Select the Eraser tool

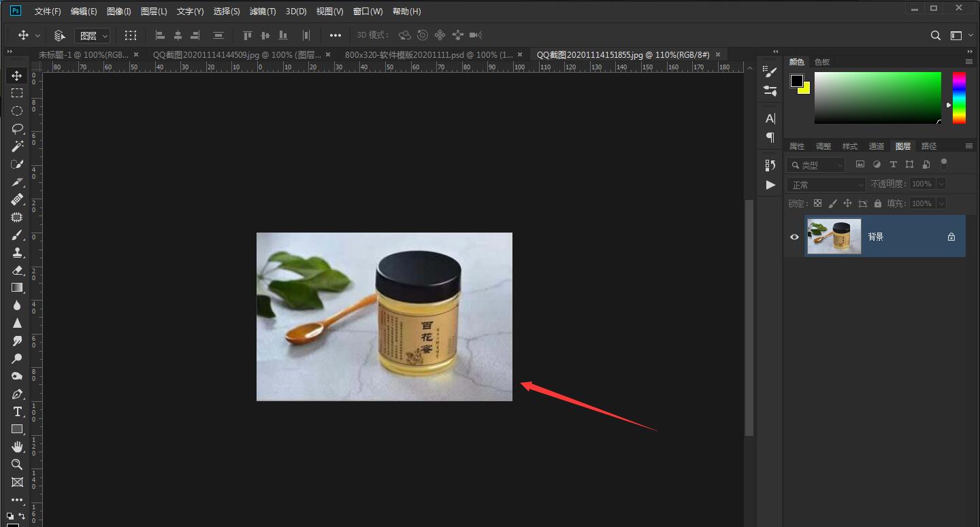(x=17, y=270)
